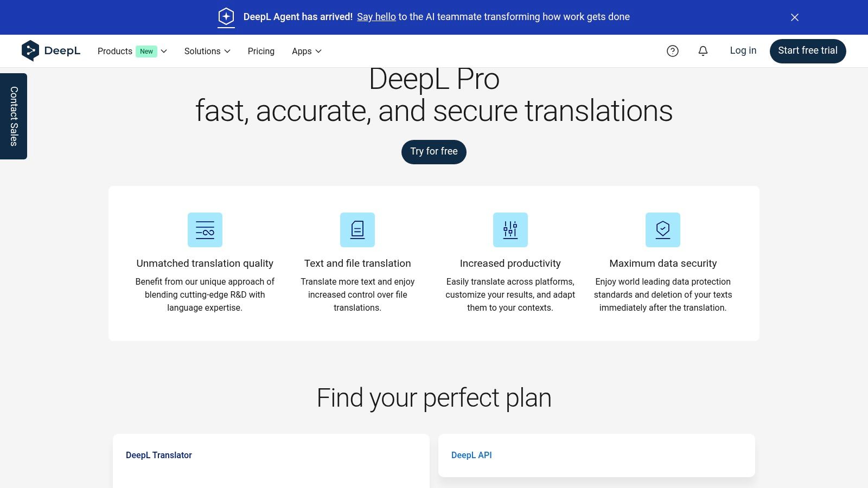Open the help question mark icon

coord(673,51)
